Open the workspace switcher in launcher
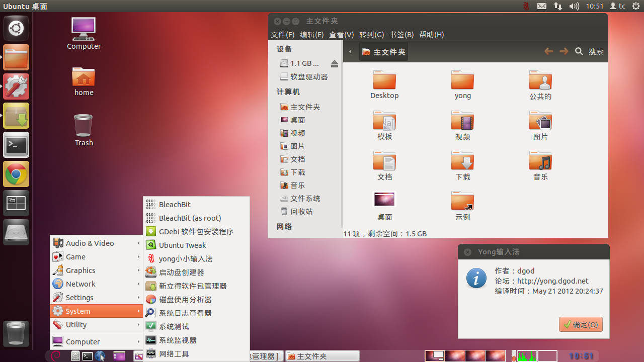The width and height of the screenshot is (644, 362). [x=16, y=203]
